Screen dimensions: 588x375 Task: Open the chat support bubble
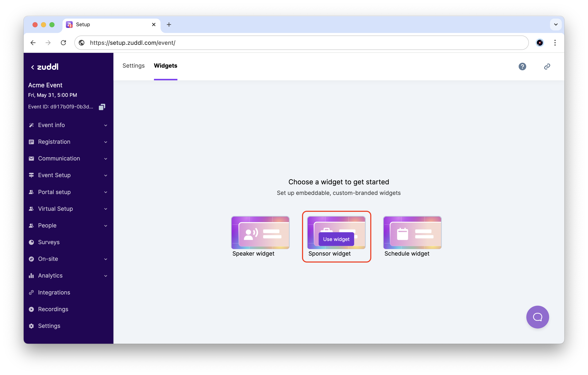point(537,317)
